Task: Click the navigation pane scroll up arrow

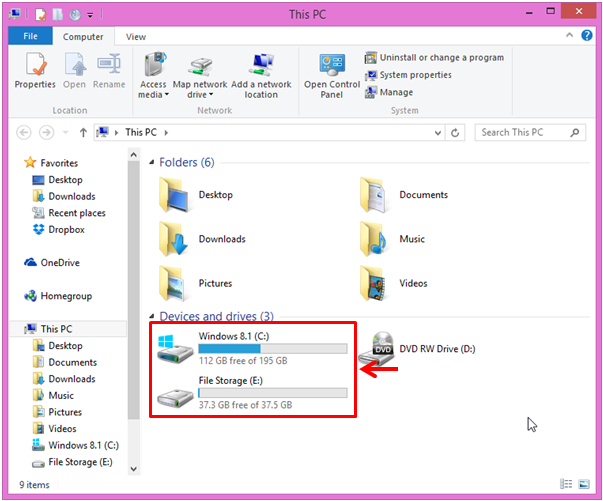Action: point(133,155)
